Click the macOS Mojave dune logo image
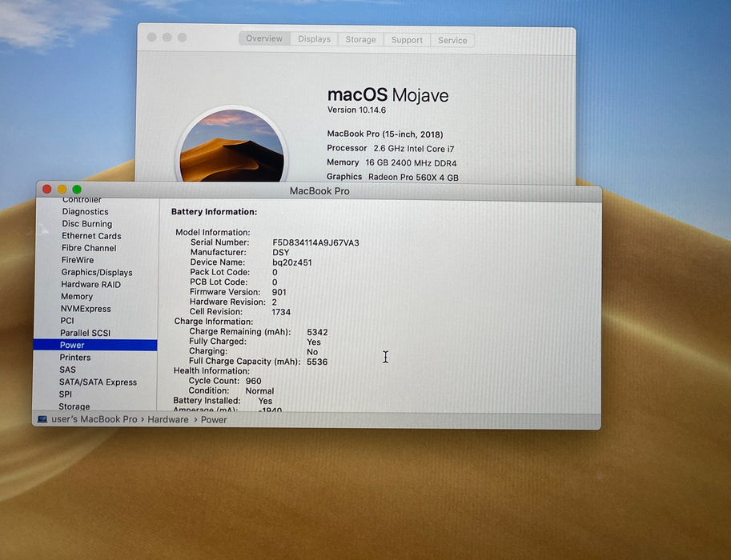 pyautogui.click(x=231, y=146)
